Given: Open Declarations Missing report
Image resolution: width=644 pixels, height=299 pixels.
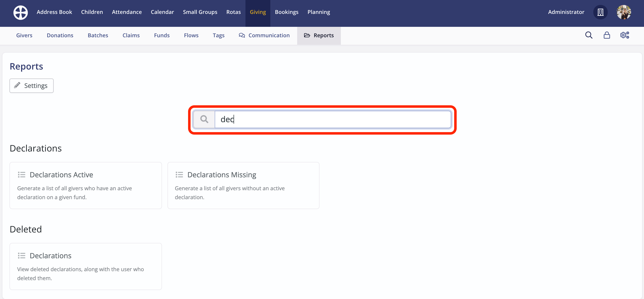Looking at the screenshot, I should (222, 175).
